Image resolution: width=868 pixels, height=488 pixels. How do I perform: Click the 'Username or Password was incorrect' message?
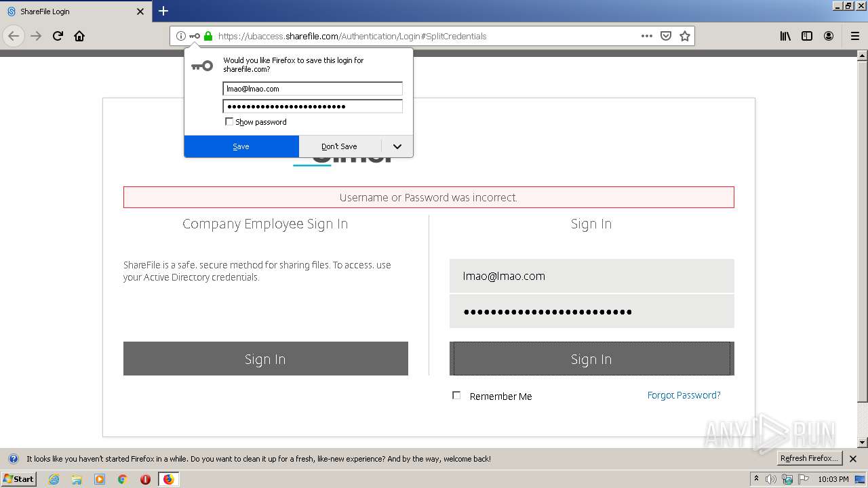coord(429,197)
